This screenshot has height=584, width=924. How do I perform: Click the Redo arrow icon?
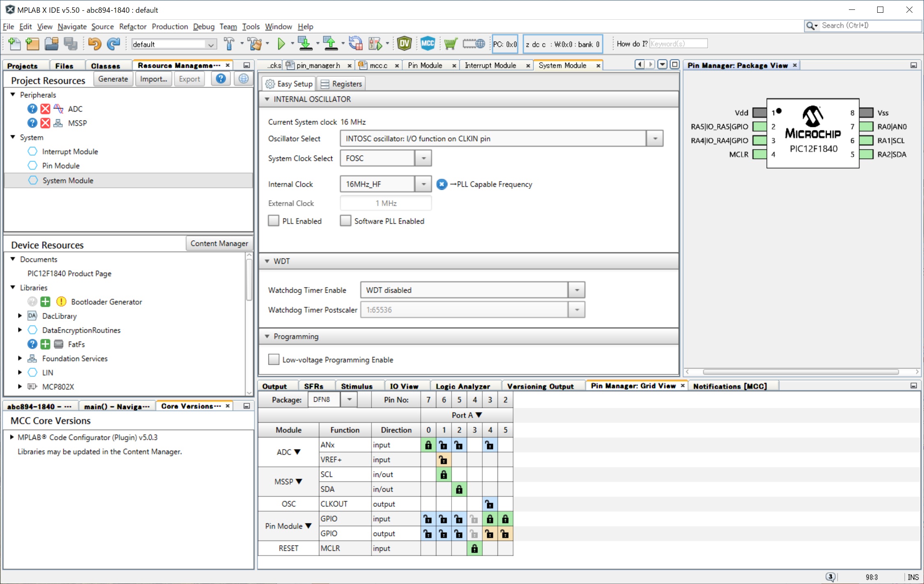coord(113,44)
